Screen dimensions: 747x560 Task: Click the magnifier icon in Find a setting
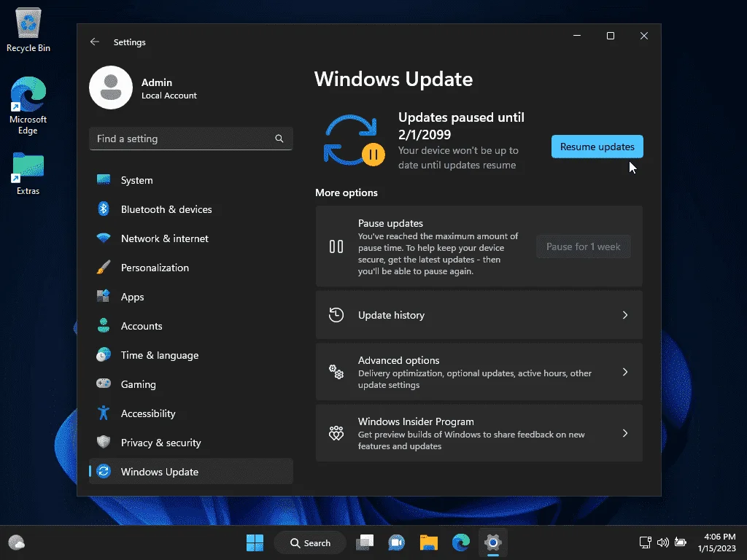tap(279, 139)
